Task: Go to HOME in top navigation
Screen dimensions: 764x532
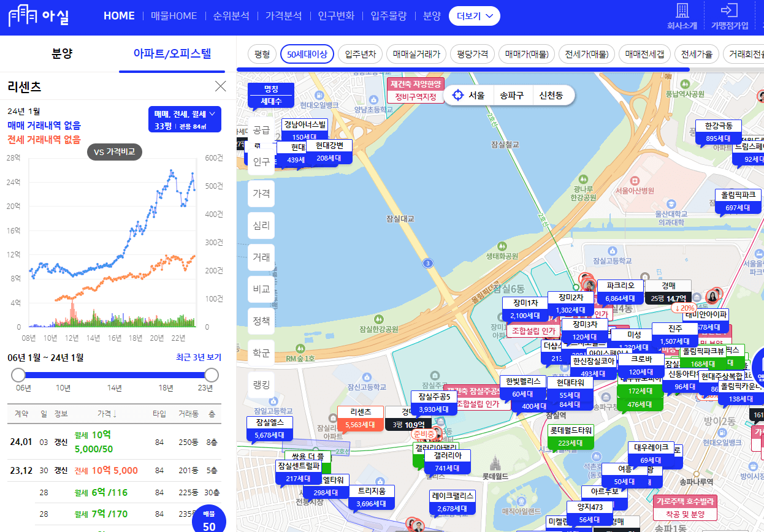Action: (x=119, y=16)
